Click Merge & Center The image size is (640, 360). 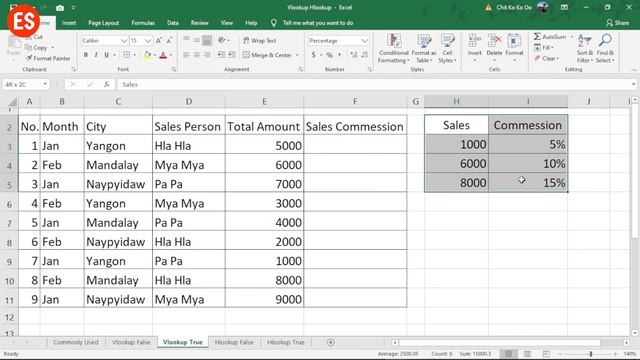pyautogui.click(x=268, y=55)
